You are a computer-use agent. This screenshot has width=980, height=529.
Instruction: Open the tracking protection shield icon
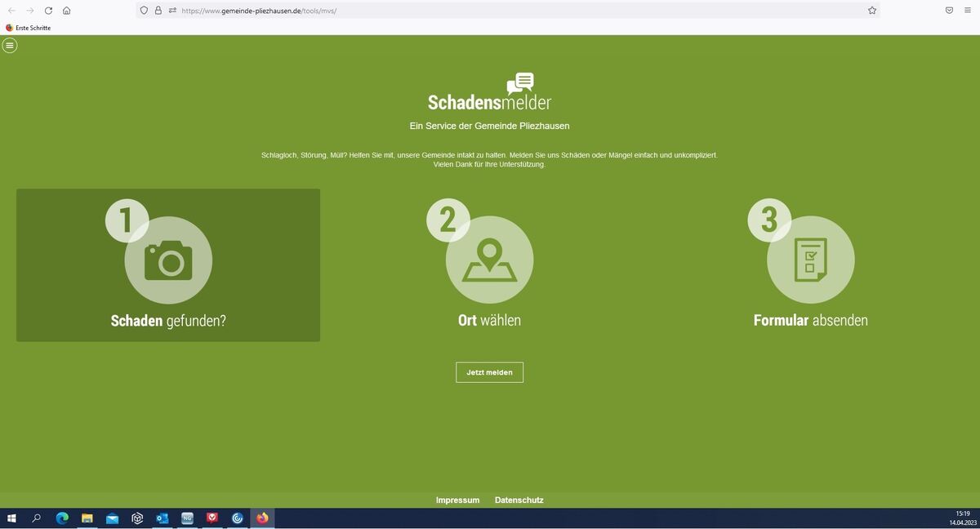click(x=144, y=11)
